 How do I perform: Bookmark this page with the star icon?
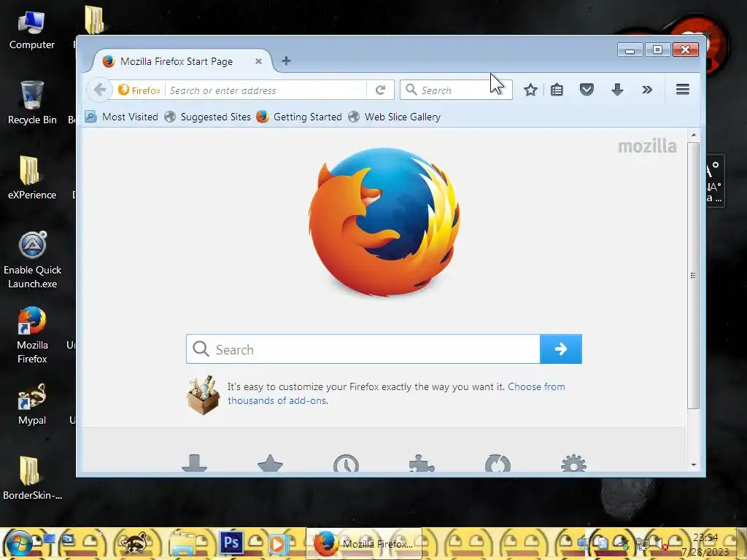click(x=530, y=90)
